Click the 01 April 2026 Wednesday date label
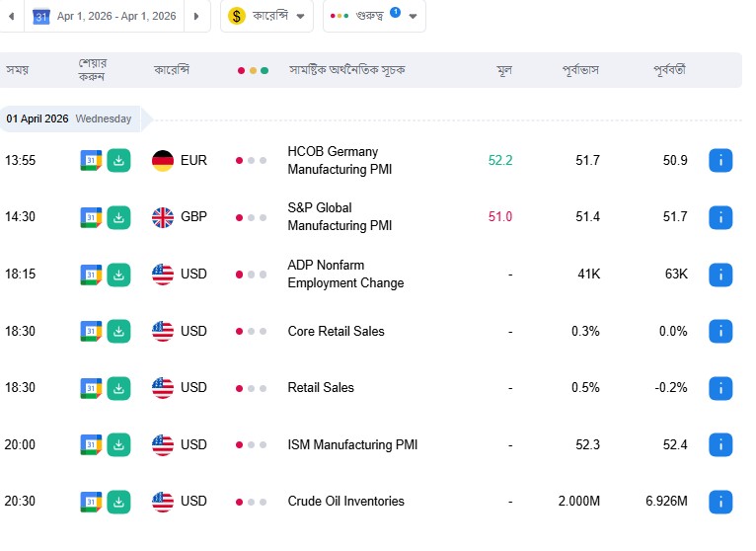756x551 pixels. coord(69,118)
